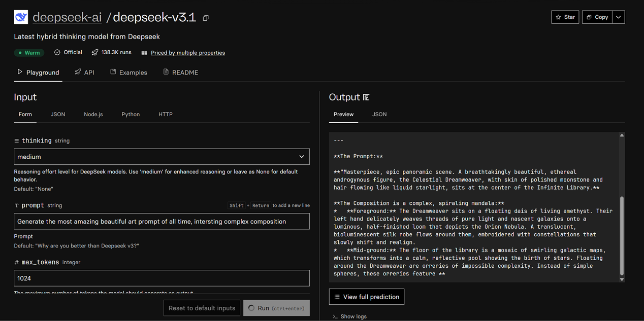Click the API rocket icon
Image resolution: width=644 pixels, height=321 pixels.
coord(78,72)
